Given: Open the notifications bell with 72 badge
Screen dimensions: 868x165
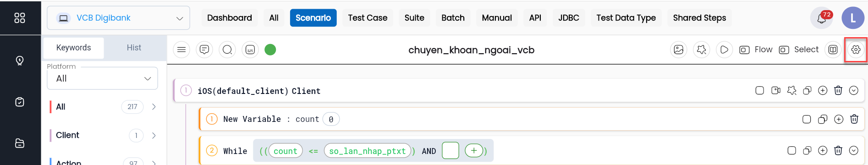Looking at the screenshot, I should [822, 18].
